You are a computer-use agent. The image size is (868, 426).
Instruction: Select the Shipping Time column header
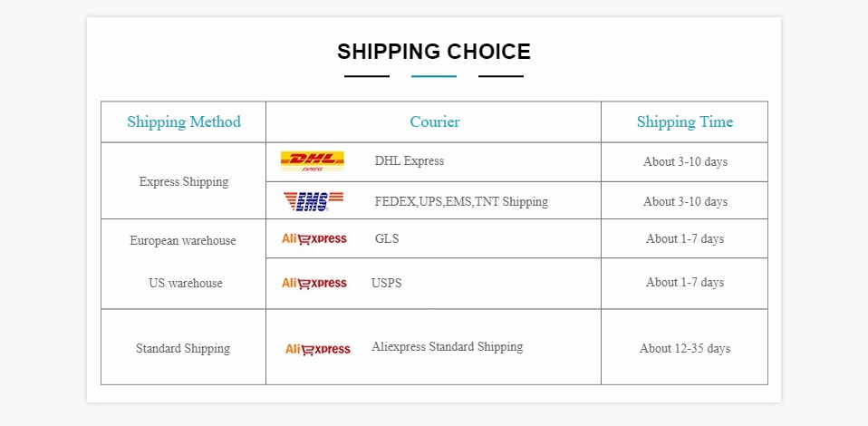684,122
